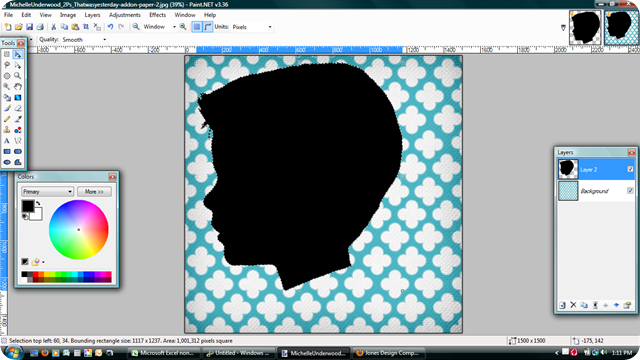Open the Help menu

[210, 15]
